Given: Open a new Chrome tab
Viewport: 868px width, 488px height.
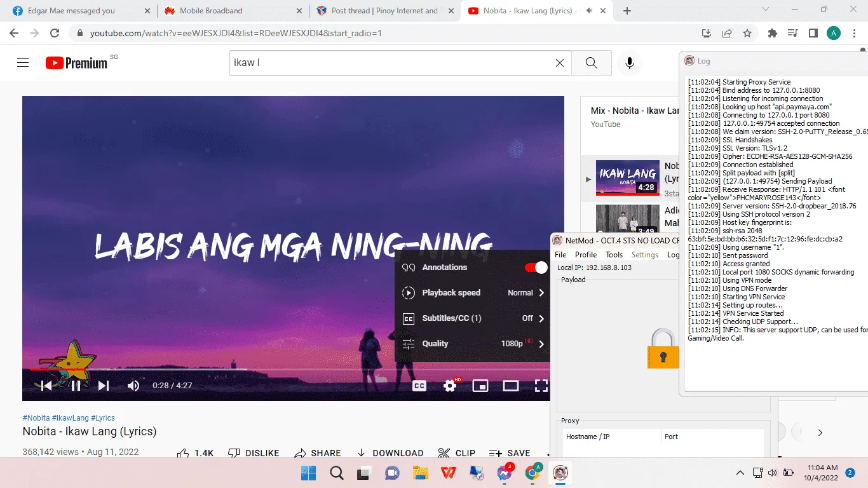Looking at the screenshot, I should coord(627,11).
